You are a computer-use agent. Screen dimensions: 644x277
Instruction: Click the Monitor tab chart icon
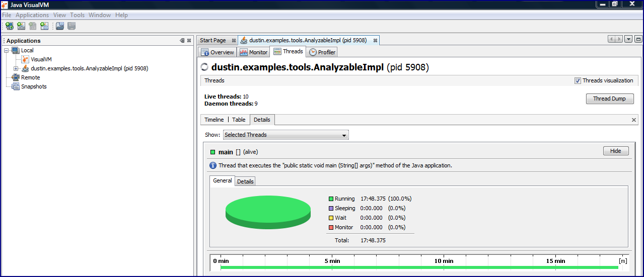(x=244, y=52)
